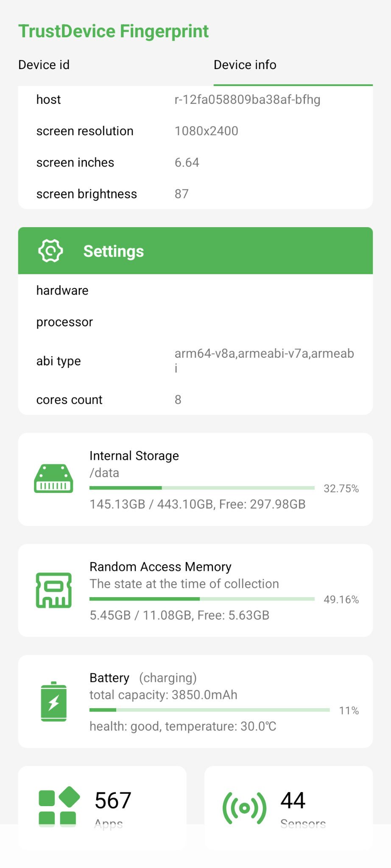The height and width of the screenshot is (868, 391).
Task: Tap the host value text
Action: [x=247, y=100]
